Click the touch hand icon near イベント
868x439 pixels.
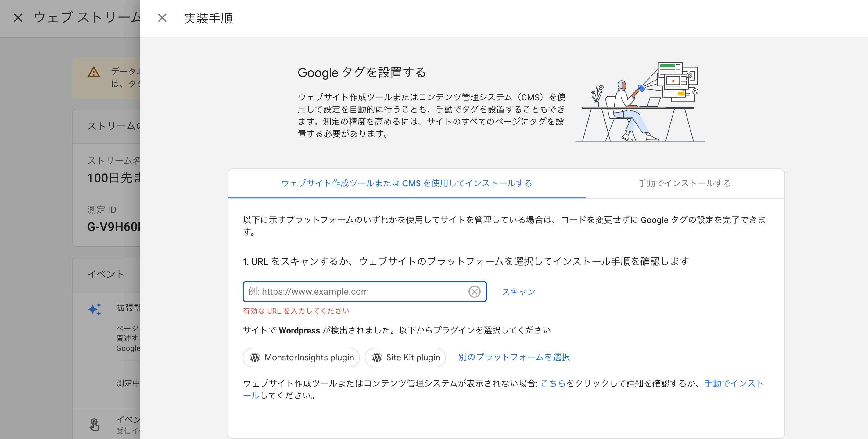[x=94, y=424]
